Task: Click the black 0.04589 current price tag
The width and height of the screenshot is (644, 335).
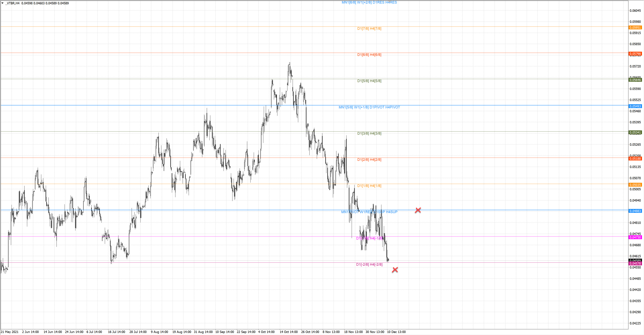Action: (x=635, y=260)
